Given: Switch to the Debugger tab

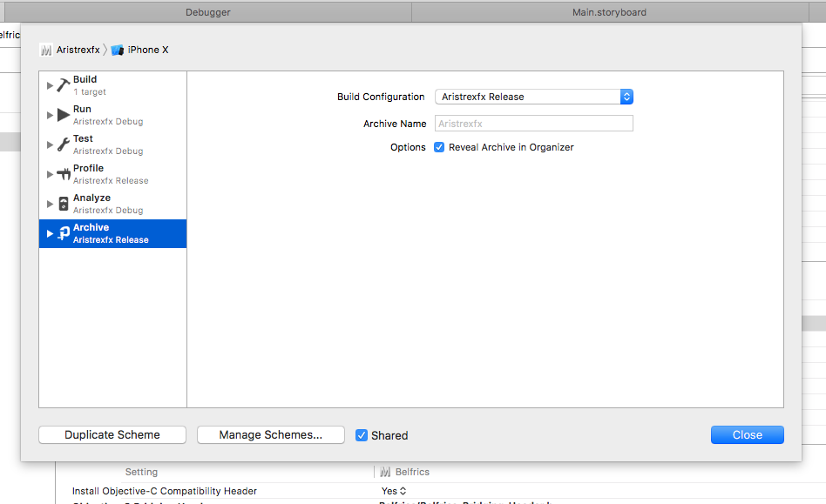Looking at the screenshot, I should pyautogui.click(x=207, y=12).
